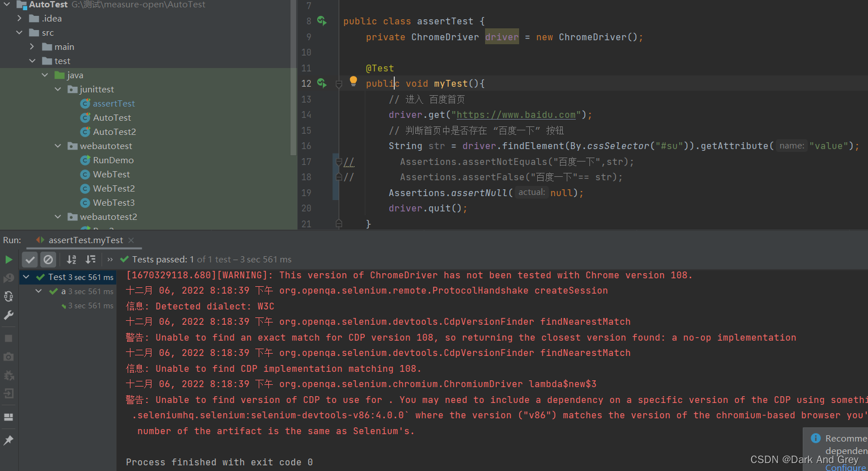Screen dimensions: 868x471
Task: Collapse the webautotest2 package
Action: point(58,217)
